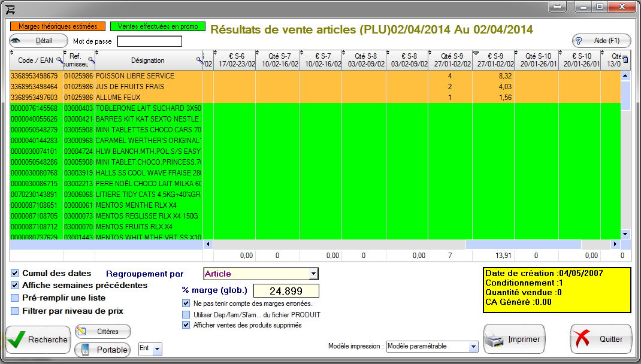Click the Portable device button

(103, 350)
